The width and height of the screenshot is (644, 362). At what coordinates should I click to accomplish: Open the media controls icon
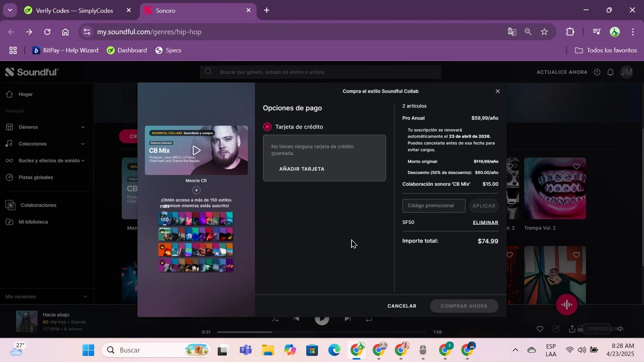point(596,32)
